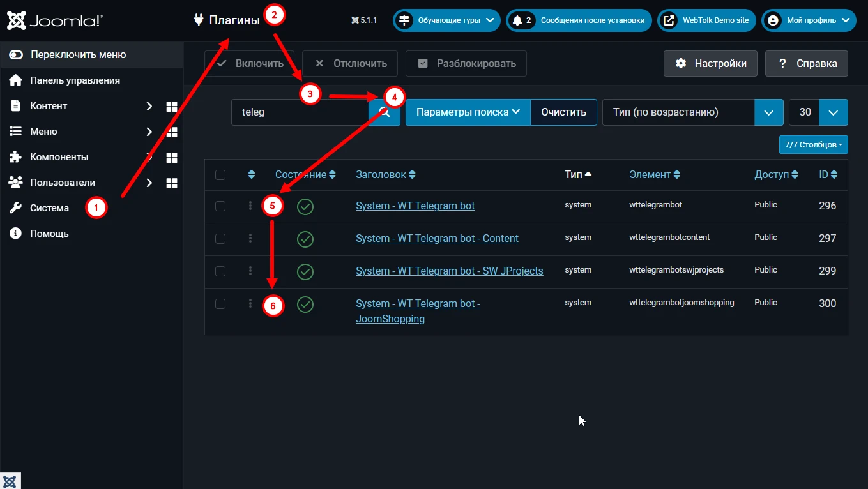868x489 pixels.
Task: Click the plugin search input field
Action: [299, 112]
